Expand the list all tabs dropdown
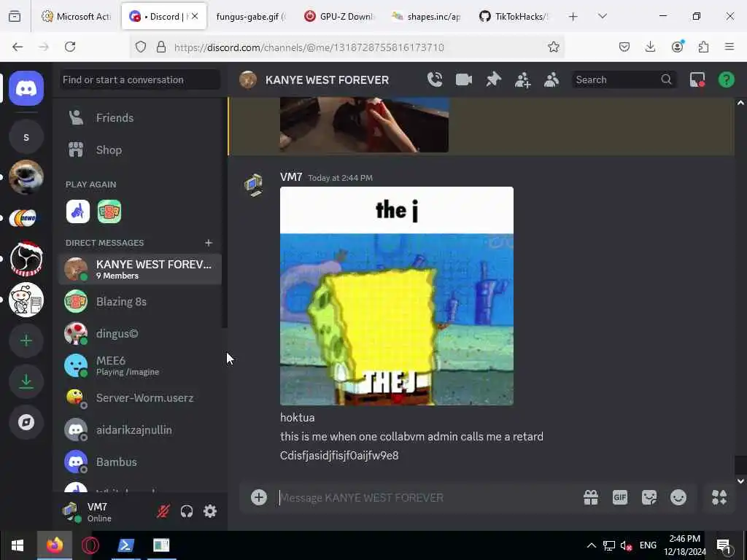This screenshot has width=747, height=560. pyautogui.click(x=602, y=17)
